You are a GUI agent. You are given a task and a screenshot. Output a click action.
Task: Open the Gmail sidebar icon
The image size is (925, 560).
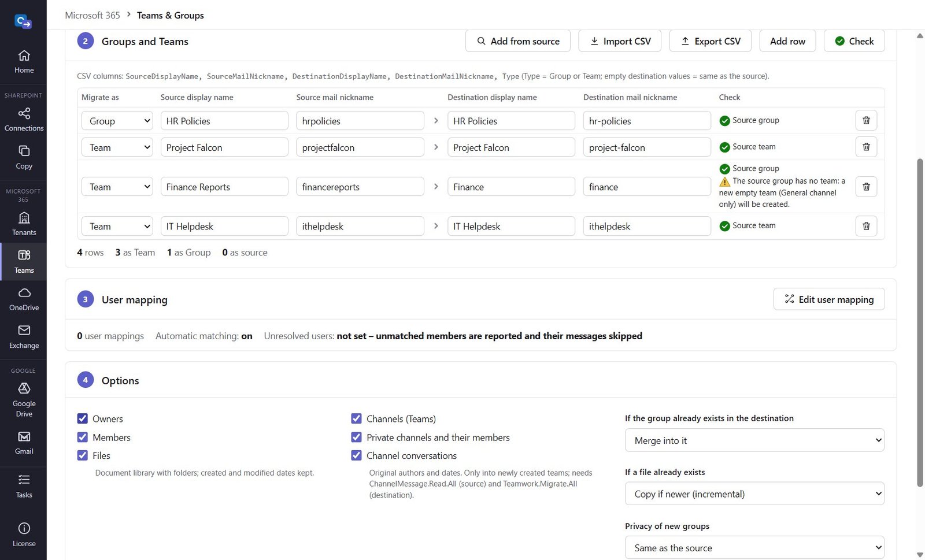pyautogui.click(x=24, y=443)
